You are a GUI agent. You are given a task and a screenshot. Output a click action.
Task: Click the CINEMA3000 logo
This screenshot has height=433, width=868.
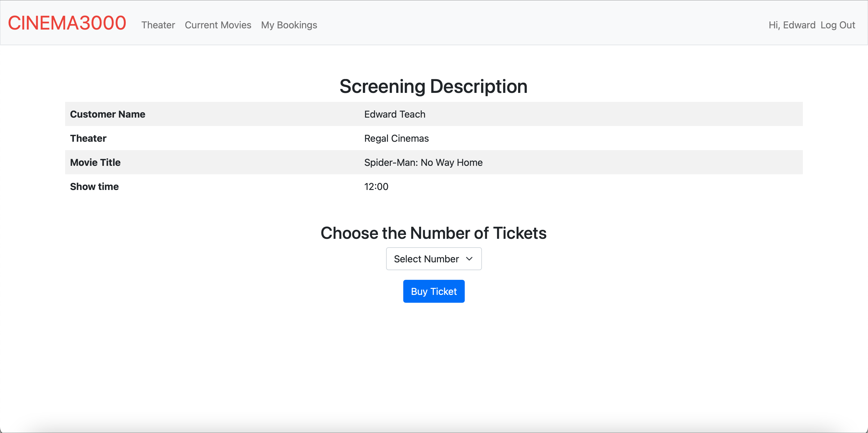(x=67, y=23)
